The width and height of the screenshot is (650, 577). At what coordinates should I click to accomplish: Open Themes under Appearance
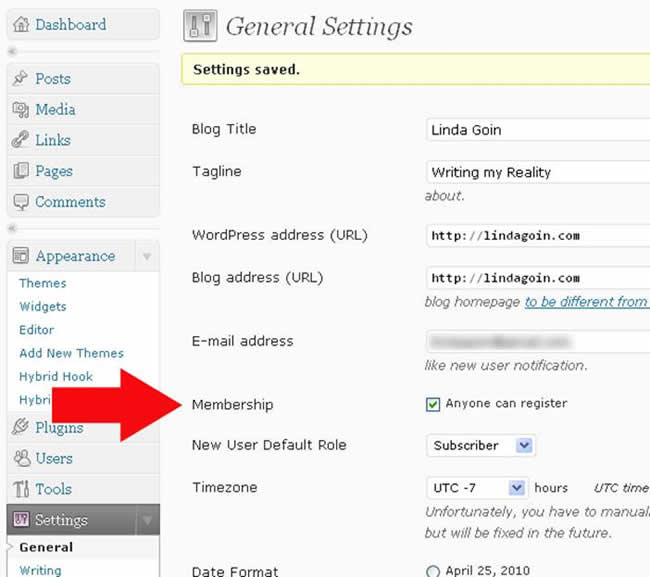tap(43, 283)
